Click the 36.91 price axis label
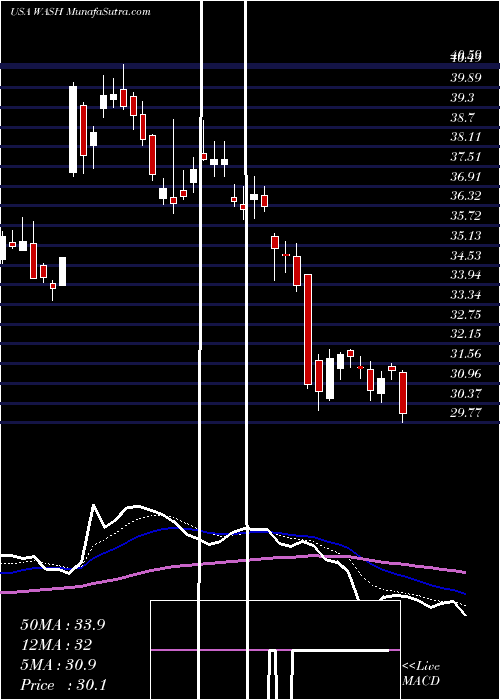Image resolution: width=500 pixels, height=700 pixels. [466, 176]
